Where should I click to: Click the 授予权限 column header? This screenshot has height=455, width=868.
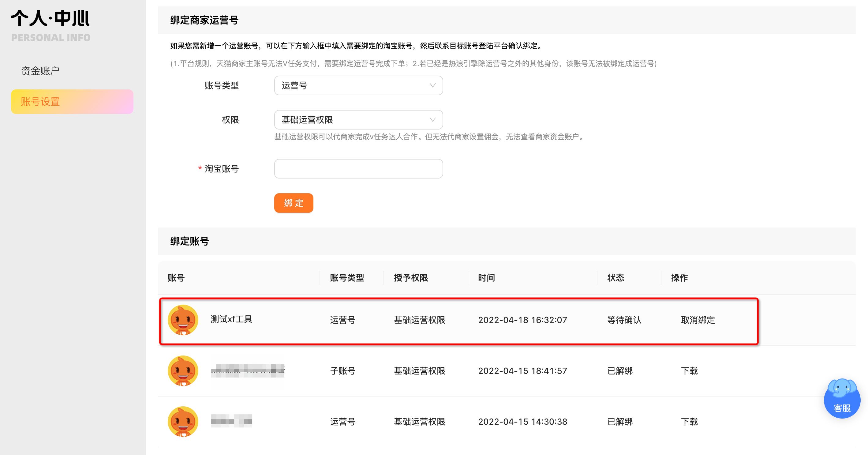(x=411, y=278)
